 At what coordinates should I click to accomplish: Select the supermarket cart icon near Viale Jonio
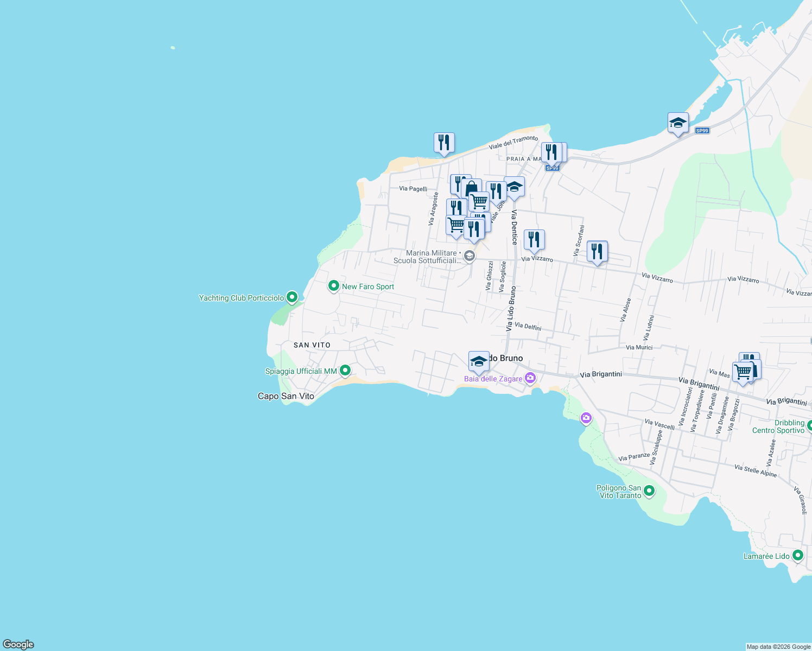479,201
